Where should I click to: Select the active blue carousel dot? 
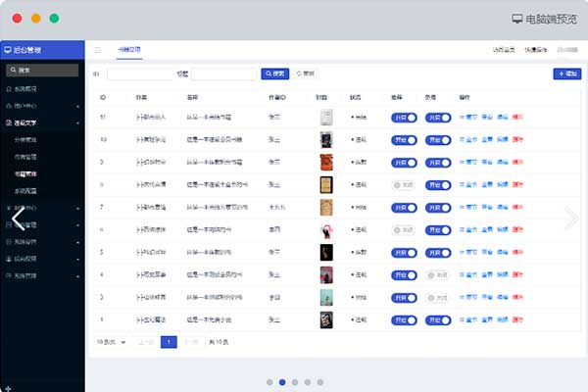pos(282,382)
